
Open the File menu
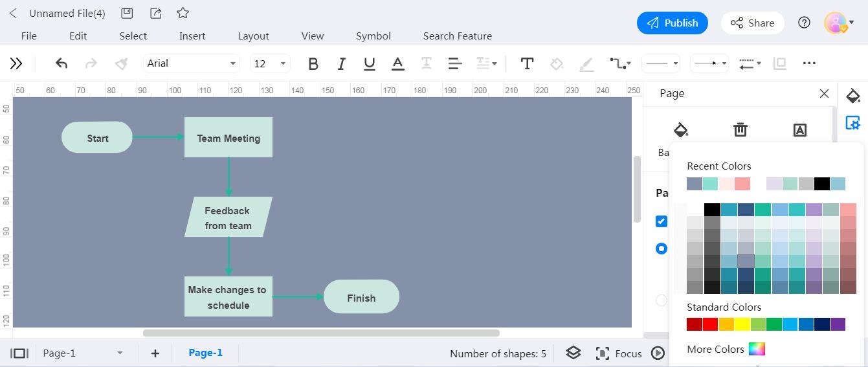click(x=28, y=36)
